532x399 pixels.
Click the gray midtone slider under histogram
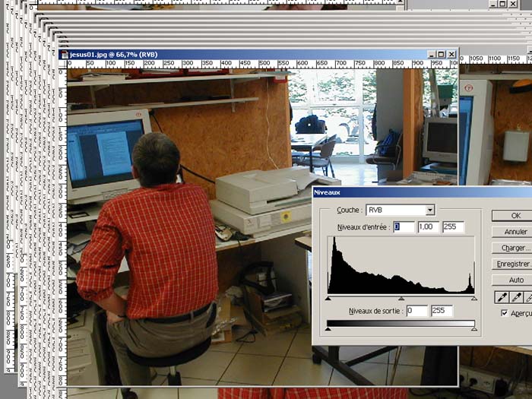coord(401,298)
